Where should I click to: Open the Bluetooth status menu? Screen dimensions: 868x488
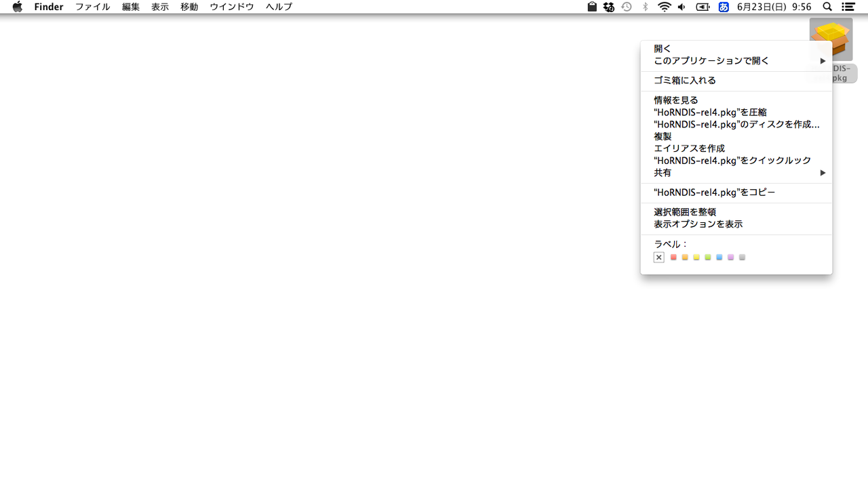[x=645, y=7]
